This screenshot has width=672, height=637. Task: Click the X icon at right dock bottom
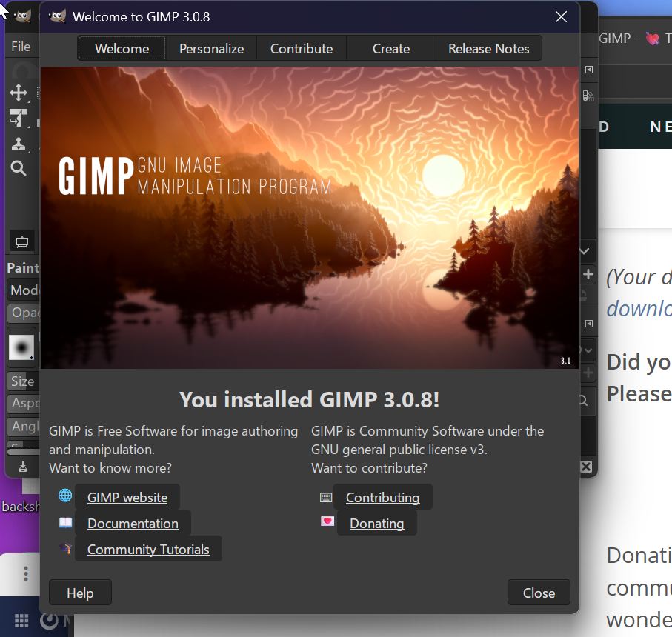coord(586,467)
